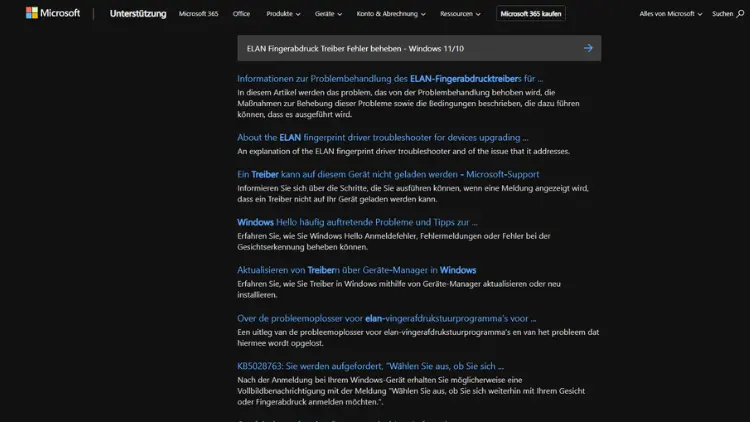This screenshot has height=422, width=750.
Task: Click the Microsoft logo
Action: [x=53, y=14]
